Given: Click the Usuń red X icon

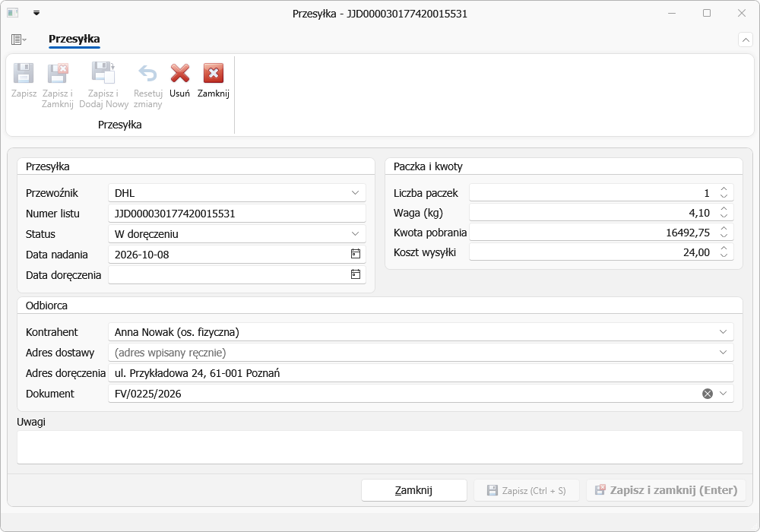Looking at the screenshot, I should (180, 74).
